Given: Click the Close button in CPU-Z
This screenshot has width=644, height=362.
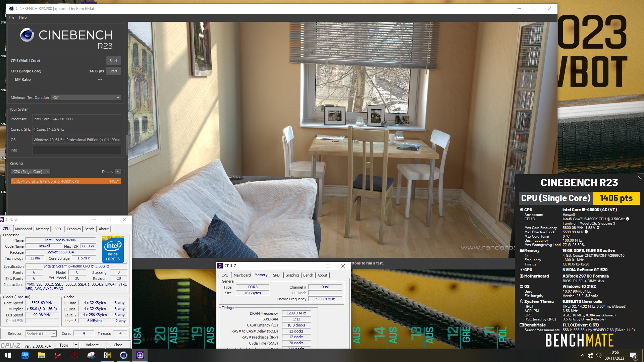Looking at the screenshot, I should click(x=118, y=345).
